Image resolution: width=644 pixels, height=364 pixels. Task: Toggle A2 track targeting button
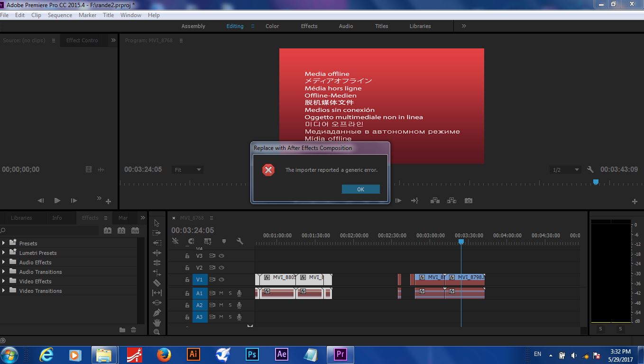click(x=200, y=305)
